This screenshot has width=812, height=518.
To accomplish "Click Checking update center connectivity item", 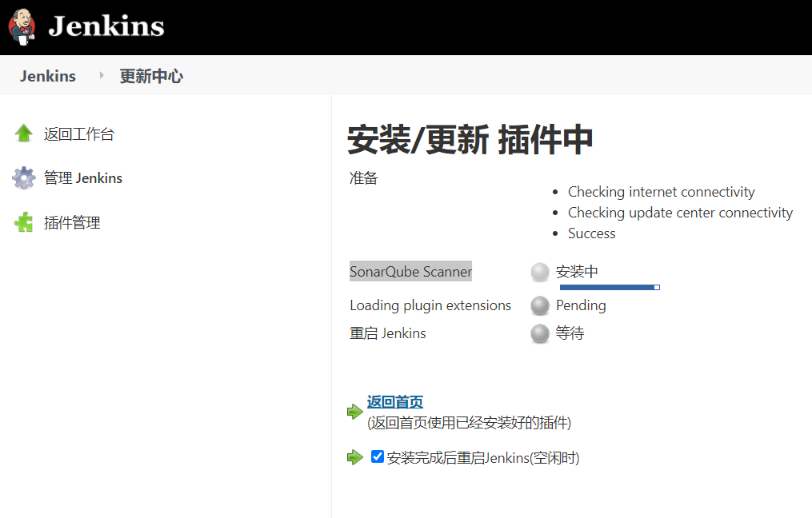I will [681, 213].
